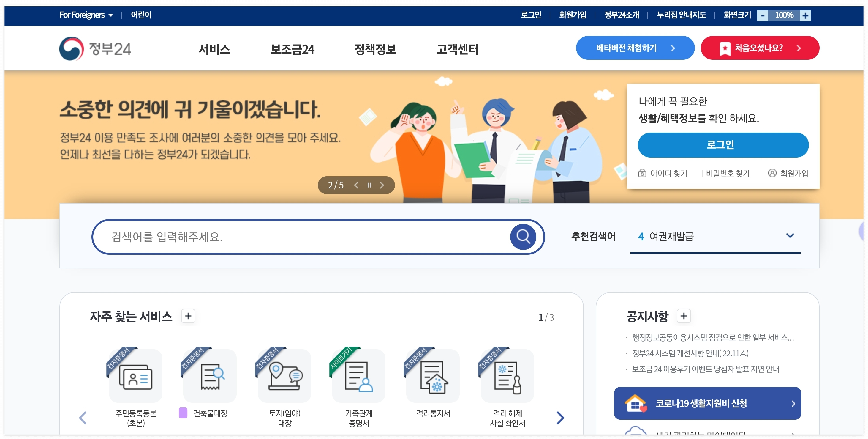The height and width of the screenshot is (439, 868).
Task: Expand the 자주 찾는 서비스 section
Action: 188,316
